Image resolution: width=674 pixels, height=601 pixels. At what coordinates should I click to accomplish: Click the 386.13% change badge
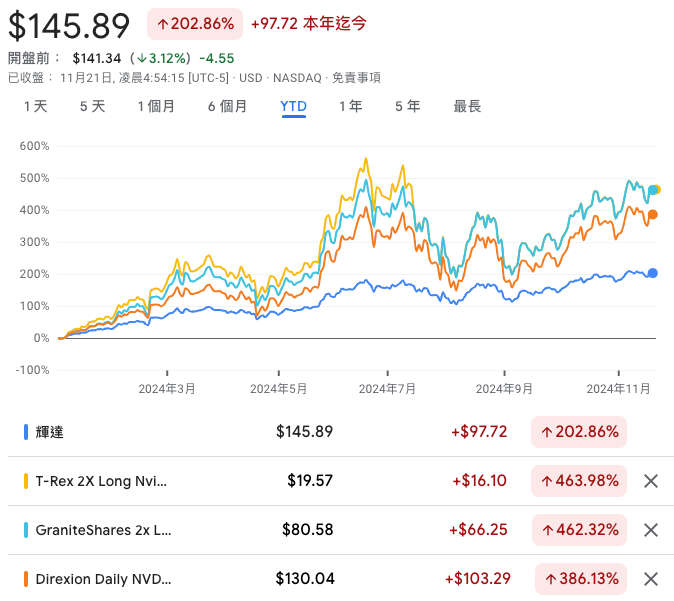point(581,579)
